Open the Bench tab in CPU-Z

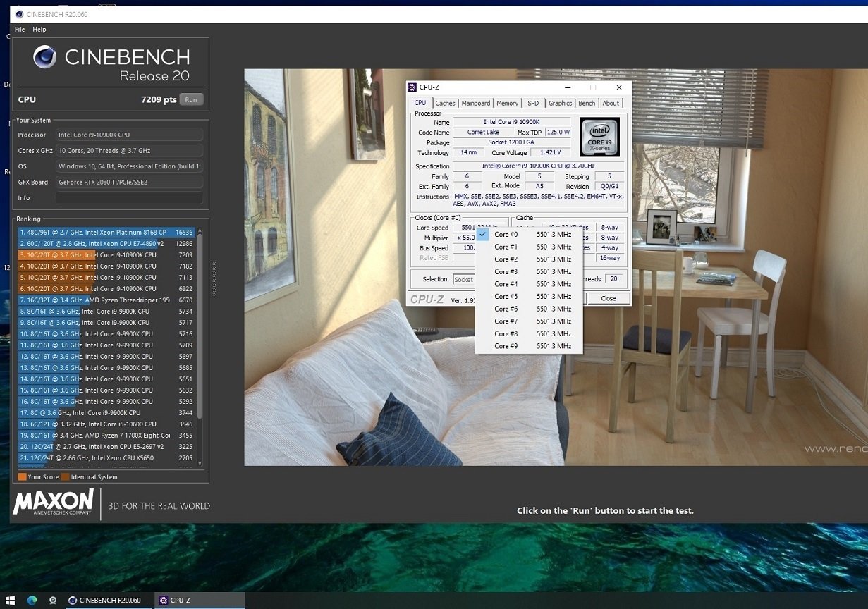pyautogui.click(x=587, y=103)
